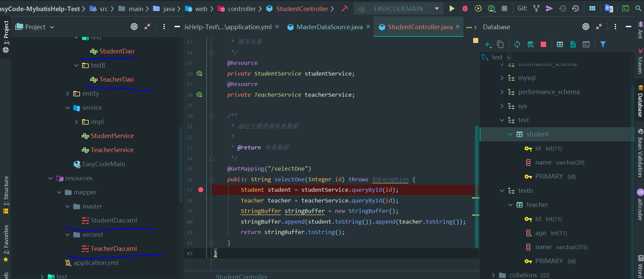
Task: Click the blue filter icon in Database panel
Action: coord(603,44)
